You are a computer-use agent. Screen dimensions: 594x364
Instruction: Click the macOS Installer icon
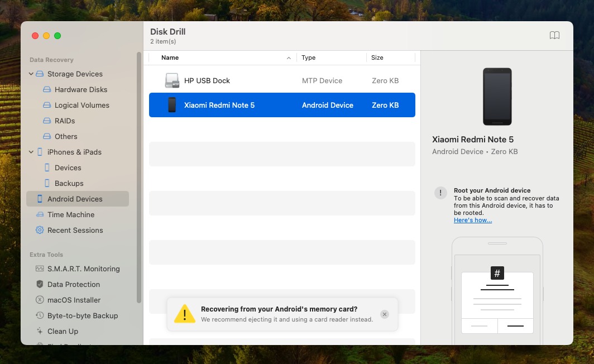click(x=40, y=300)
